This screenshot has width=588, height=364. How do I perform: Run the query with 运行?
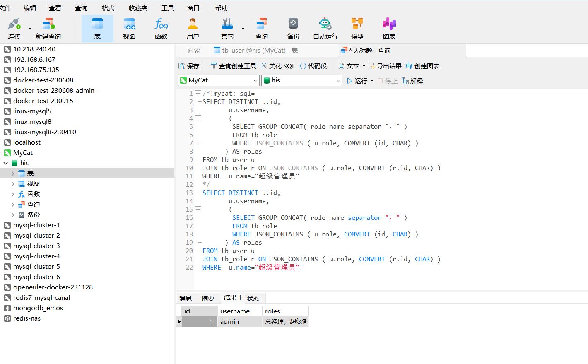click(357, 81)
